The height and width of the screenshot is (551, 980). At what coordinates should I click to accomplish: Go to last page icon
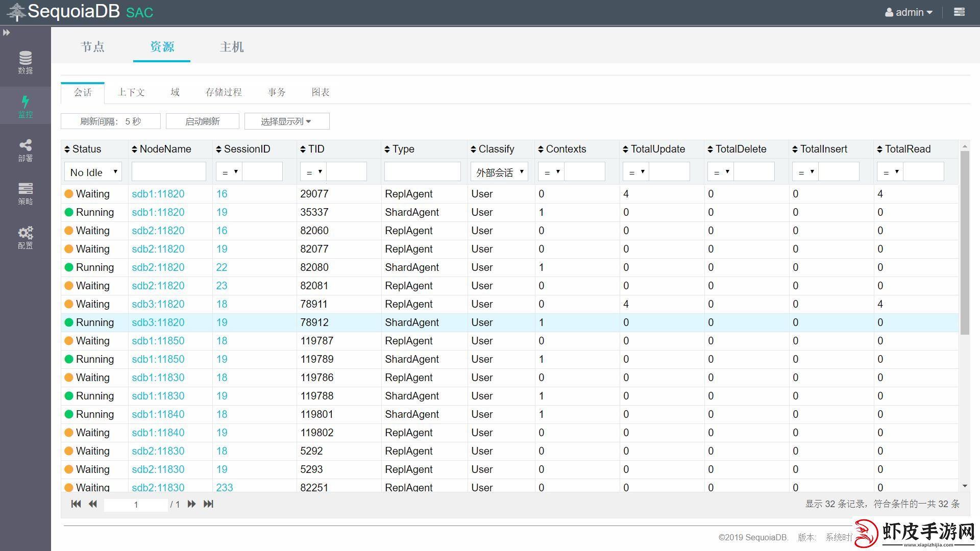coord(208,504)
